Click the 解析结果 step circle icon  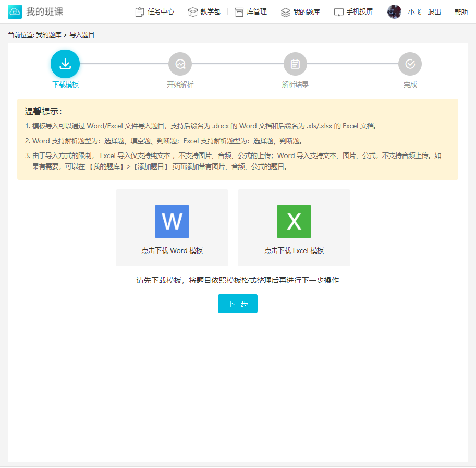(295, 64)
